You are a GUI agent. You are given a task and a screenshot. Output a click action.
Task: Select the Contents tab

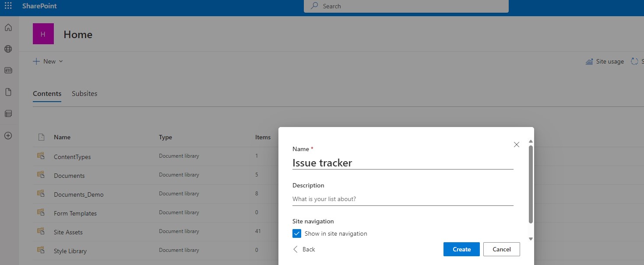[47, 94]
